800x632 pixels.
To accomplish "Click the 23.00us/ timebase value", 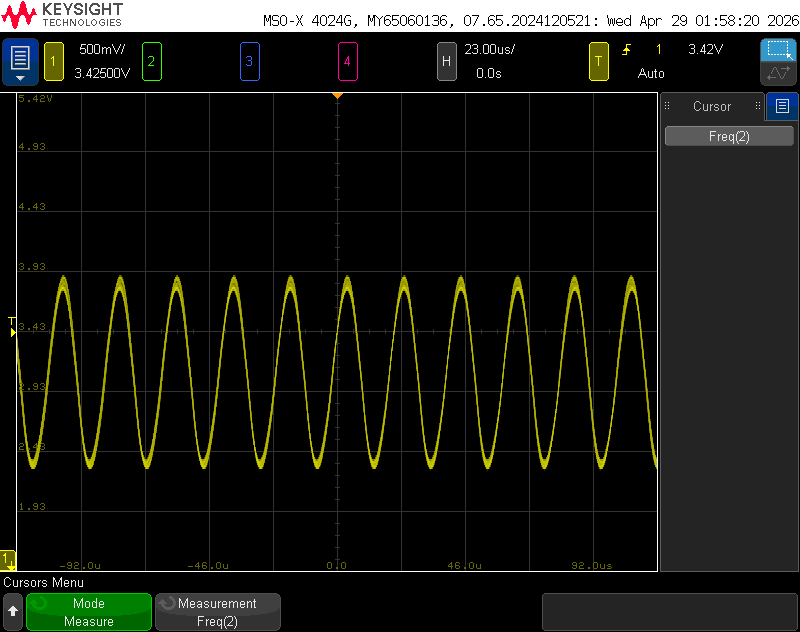I will click(489, 49).
